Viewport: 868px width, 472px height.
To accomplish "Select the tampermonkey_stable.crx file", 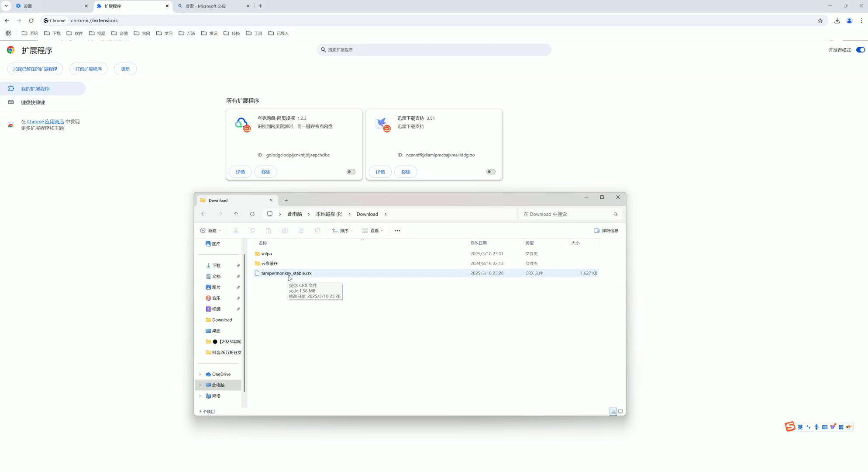I will click(x=286, y=273).
